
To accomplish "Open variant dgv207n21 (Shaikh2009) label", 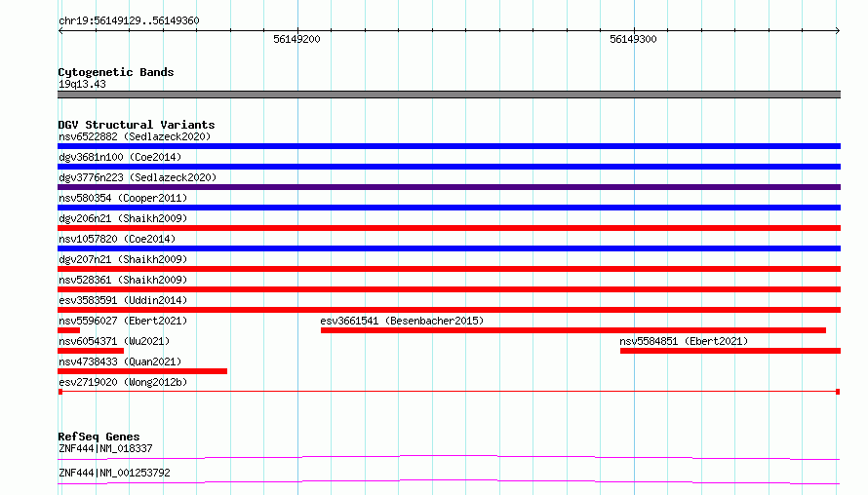I will pos(123,259).
